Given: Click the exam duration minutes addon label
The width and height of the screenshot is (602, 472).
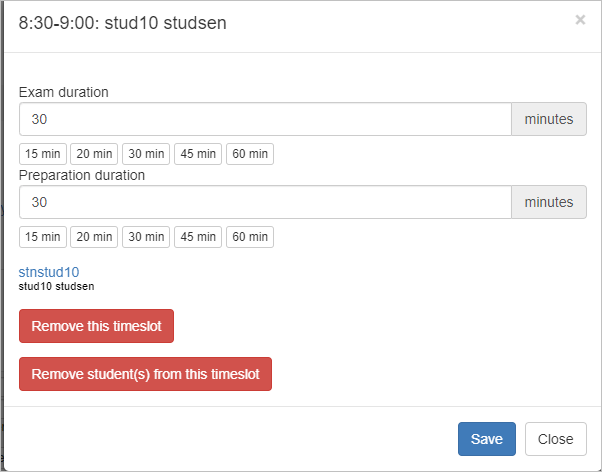Looking at the screenshot, I should click(x=549, y=119).
